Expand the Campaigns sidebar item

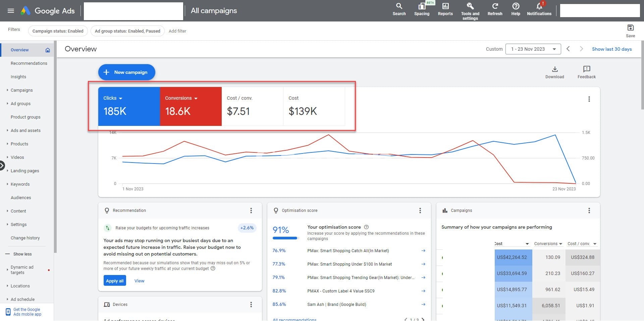21,90
